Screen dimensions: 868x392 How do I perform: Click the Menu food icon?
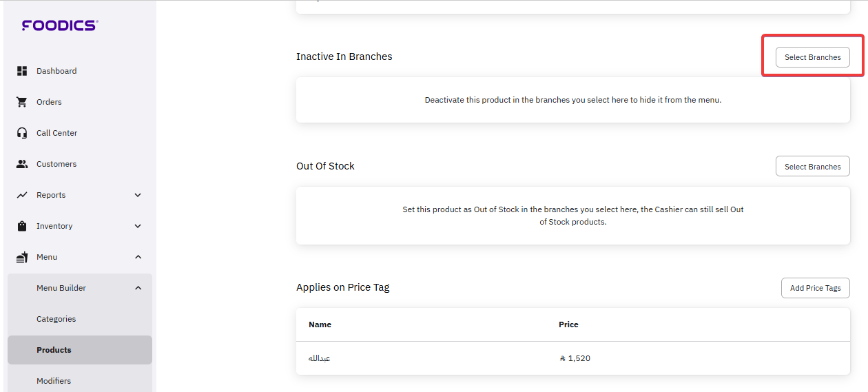[x=22, y=257]
